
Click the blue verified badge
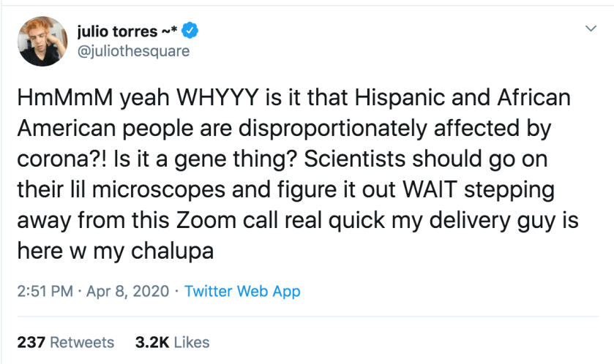[191, 31]
